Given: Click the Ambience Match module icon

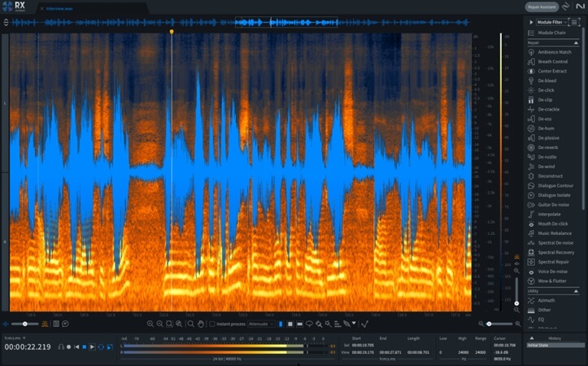Looking at the screenshot, I should [x=531, y=52].
